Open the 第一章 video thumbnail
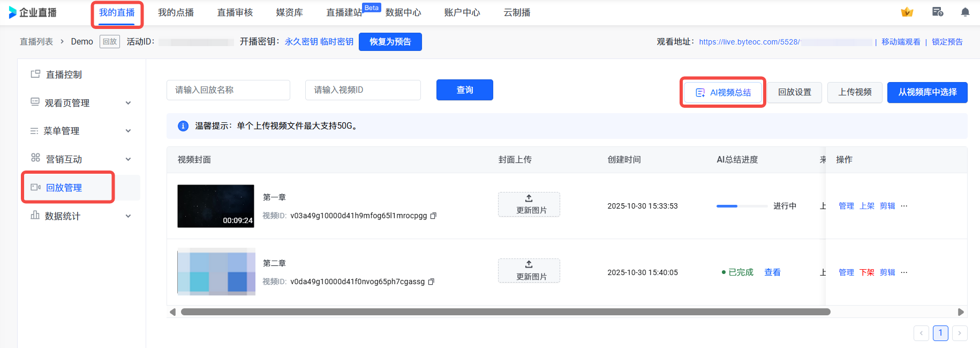This screenshot has width=980, height=348. pos(216,206)
